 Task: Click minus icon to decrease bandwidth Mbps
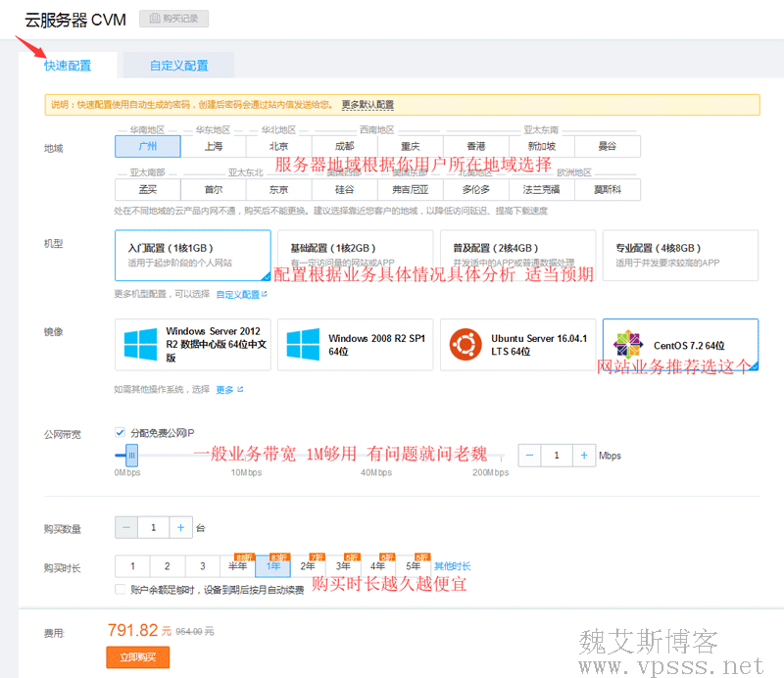(529, 456)
